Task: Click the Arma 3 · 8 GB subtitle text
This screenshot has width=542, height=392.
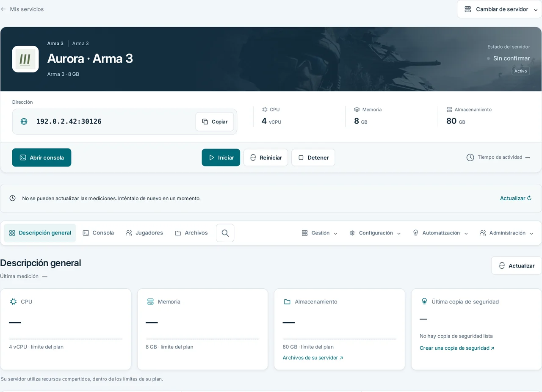Action: click(63, 74)
